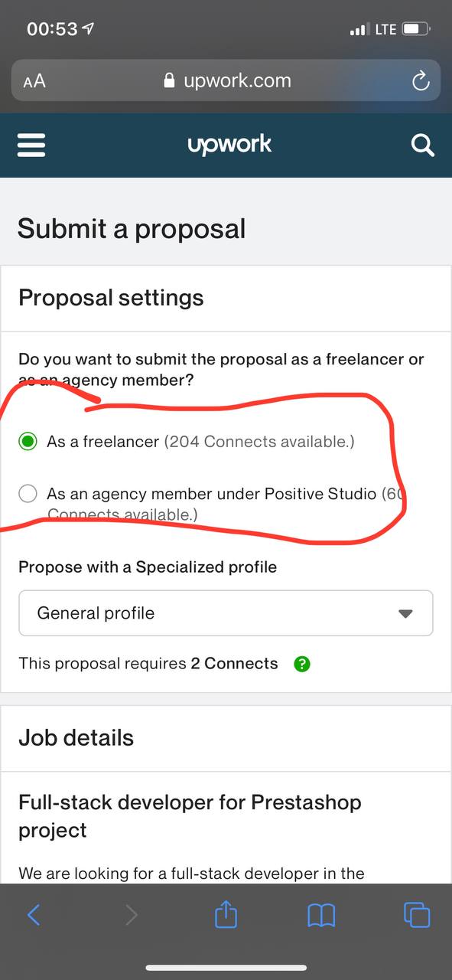The image size is (452, 980).
Task: Open Safari bookmarks book icon
Action: point(321,915)
